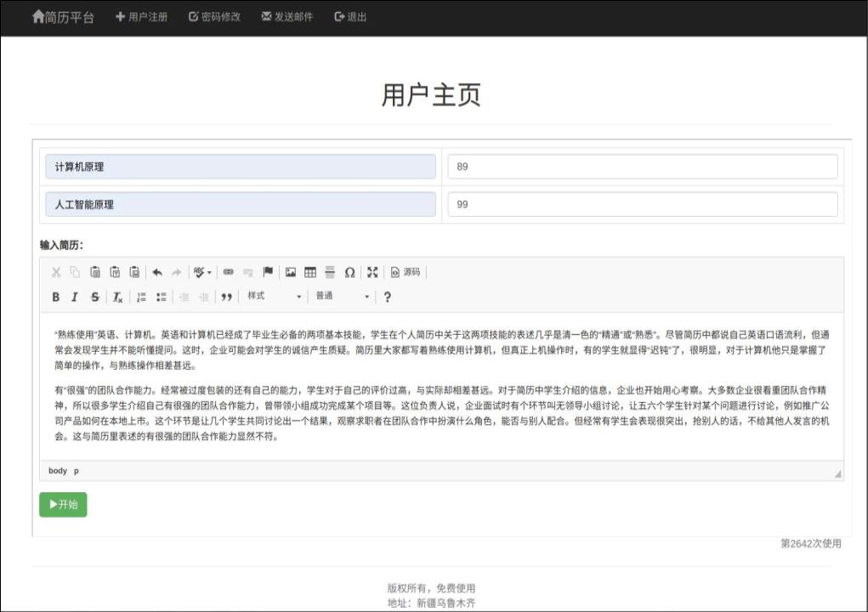Click the Paste icon in editor toolbar
Viewport: 868px width, 612px height.
95,272
